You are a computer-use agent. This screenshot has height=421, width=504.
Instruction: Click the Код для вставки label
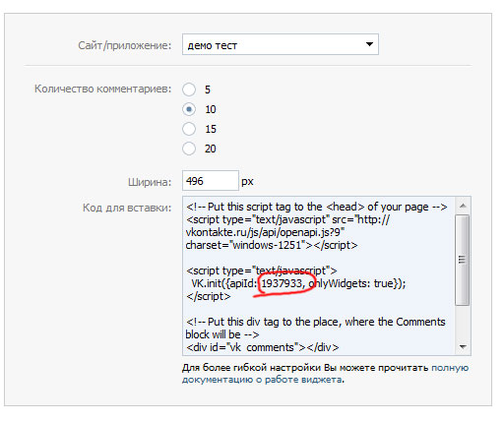pos(127,208)
